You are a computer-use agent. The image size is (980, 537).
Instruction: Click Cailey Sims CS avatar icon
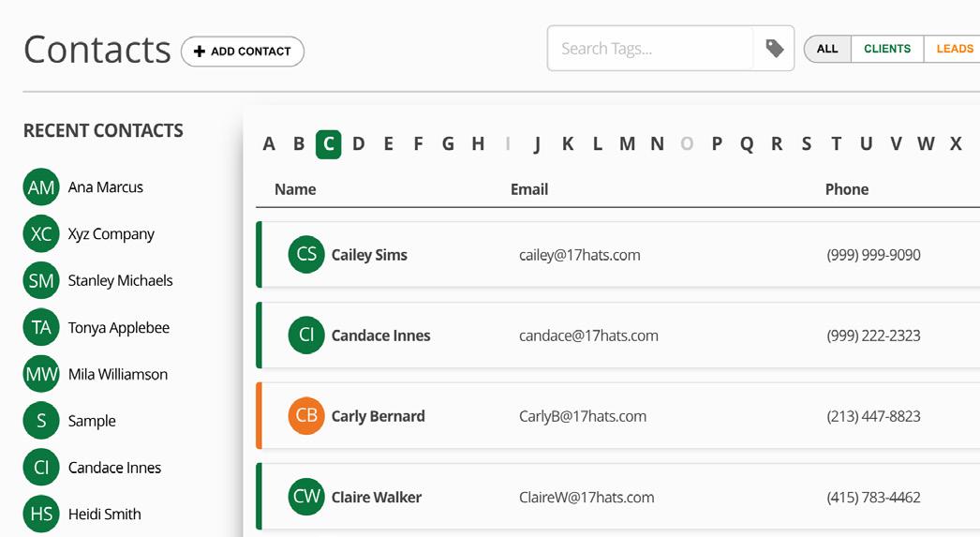(306, 255)
